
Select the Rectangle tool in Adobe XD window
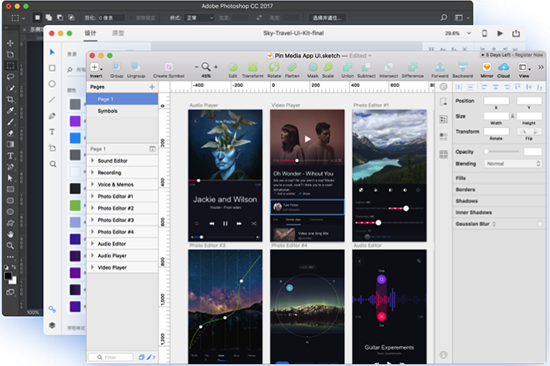click(52, 68)
